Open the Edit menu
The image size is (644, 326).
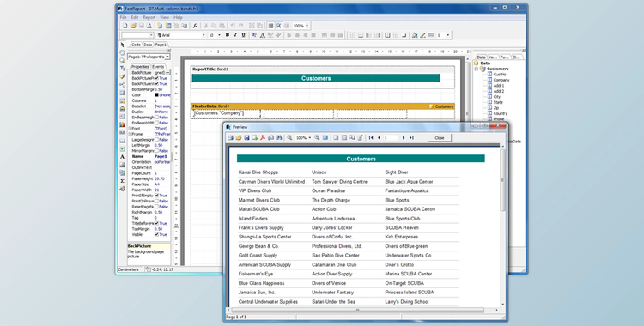click(x=135, y=17)
